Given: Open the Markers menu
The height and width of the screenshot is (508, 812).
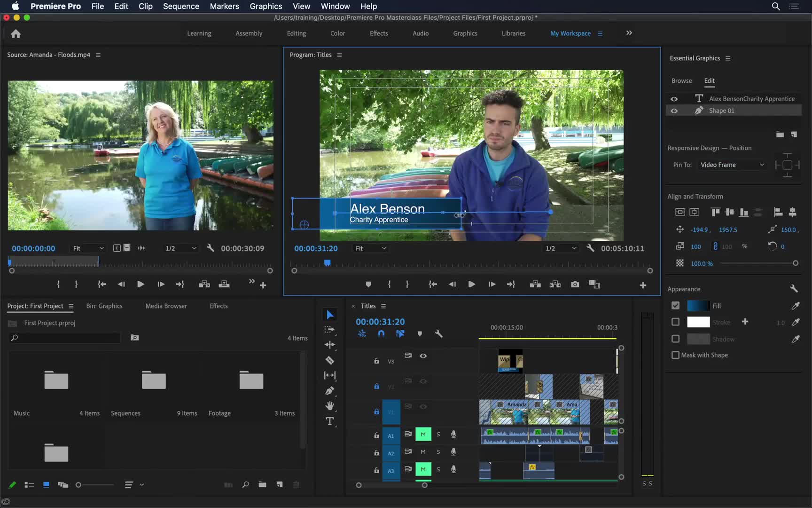Looking at the screenshot, I should (x=224, y=6).
